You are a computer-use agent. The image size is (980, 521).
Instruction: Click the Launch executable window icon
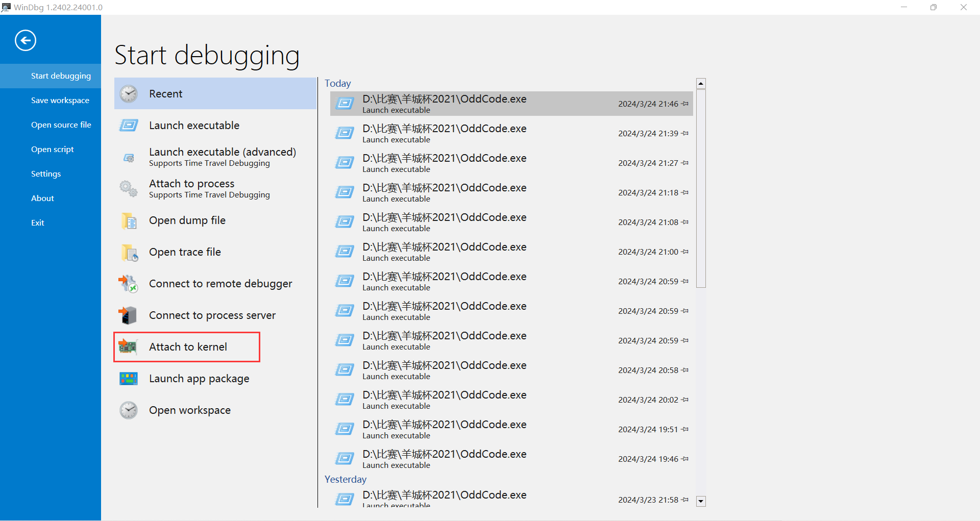129,126
